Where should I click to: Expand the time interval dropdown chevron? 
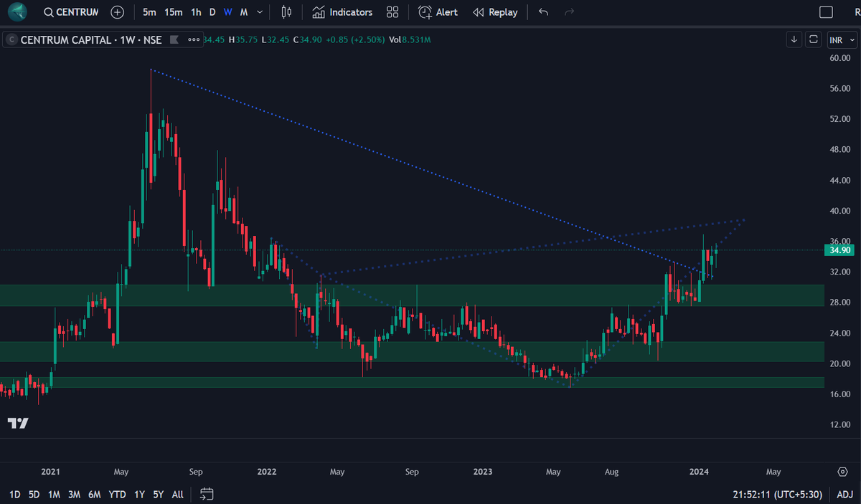pyautogui.click(x=259, y=12)
